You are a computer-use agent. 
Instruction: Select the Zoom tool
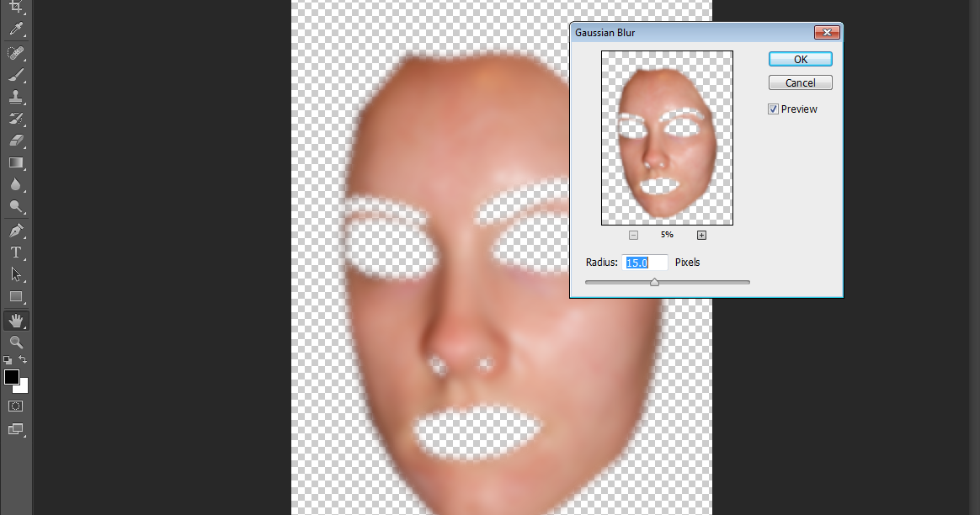(17, 342)
